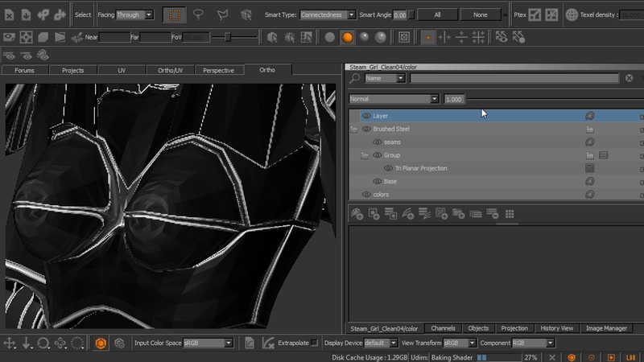Switch to the Perspective view tab
This screenshot has width=644, height=362.
[x=218, y=70]
